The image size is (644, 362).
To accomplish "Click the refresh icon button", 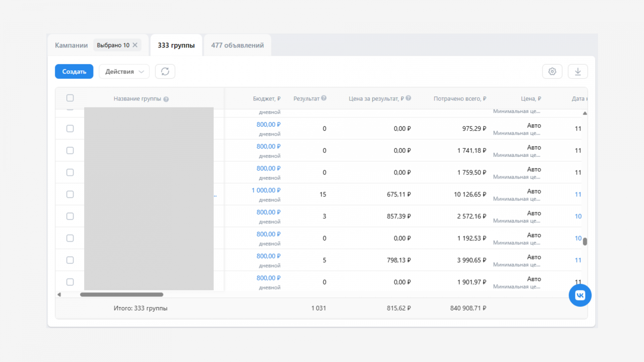I will [x=165, y=72].
